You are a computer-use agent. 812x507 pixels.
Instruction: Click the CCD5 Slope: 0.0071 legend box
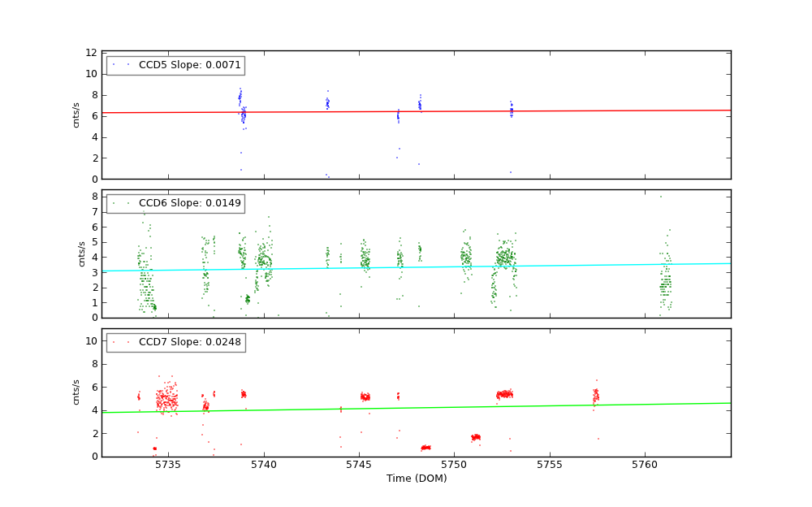175,65
